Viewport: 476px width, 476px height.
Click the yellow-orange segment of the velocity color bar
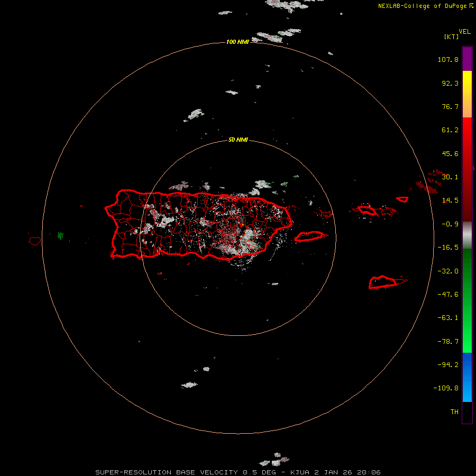(467, 94)
